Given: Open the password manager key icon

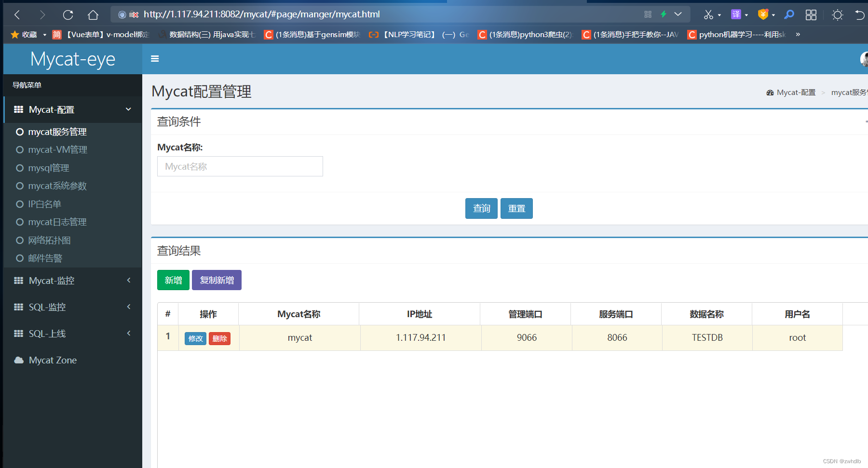Looking at the screenshot, I should 789,14.
